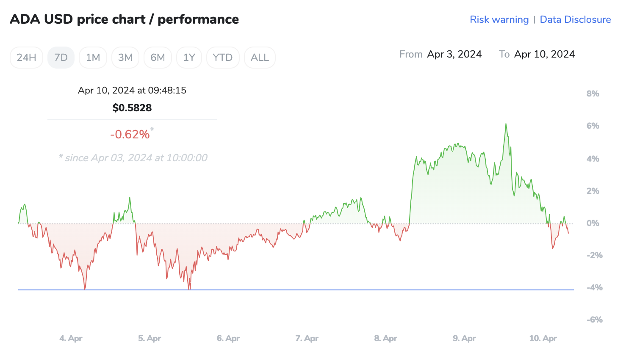Viewport: 626px width, 364px height.
Task: Show ALL price history
Action: [x=260, y=58]
